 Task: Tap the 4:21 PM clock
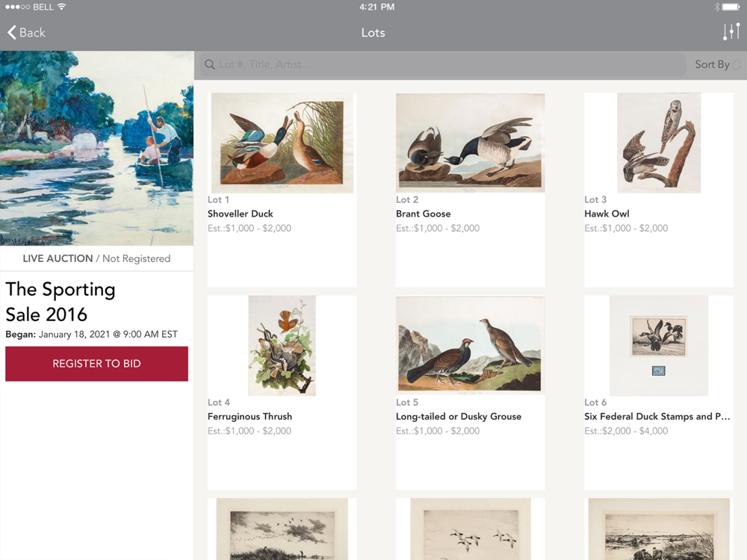tap(376, 7)
